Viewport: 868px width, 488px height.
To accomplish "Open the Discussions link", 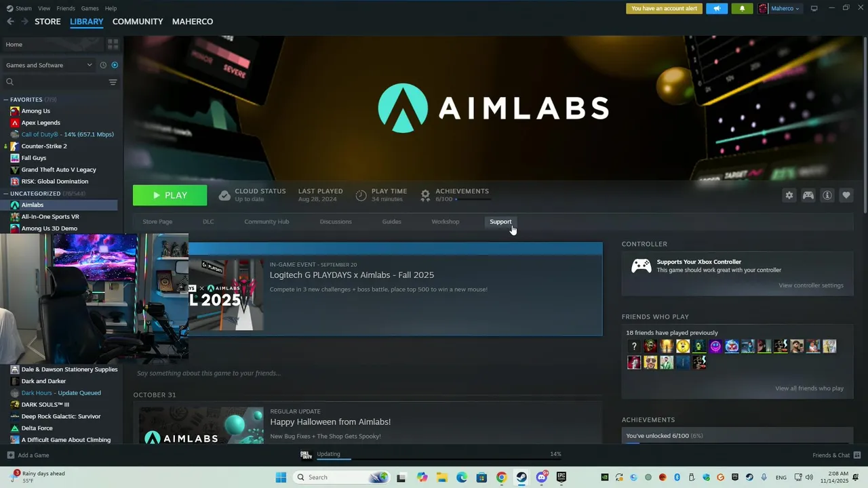I will 336,222.
